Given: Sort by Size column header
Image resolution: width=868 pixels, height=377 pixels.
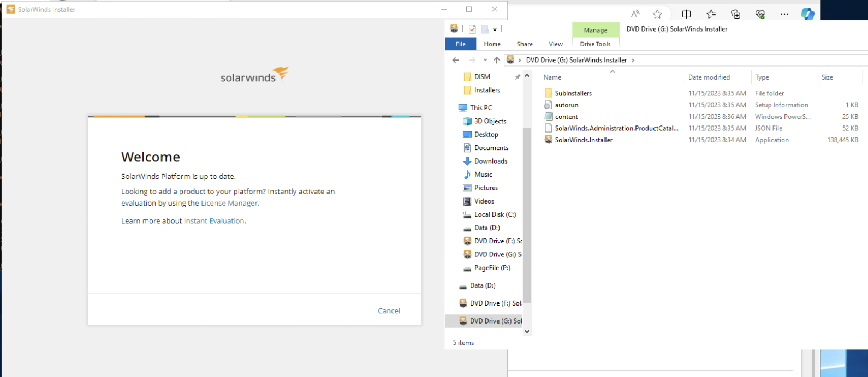Looking at the screenshot, I should click(x=827, y=77).
